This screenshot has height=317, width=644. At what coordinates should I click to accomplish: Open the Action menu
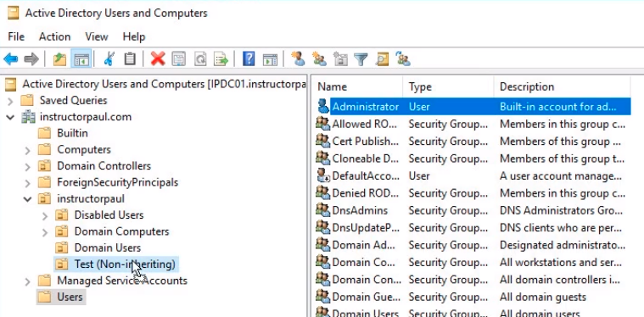[54, 36]
